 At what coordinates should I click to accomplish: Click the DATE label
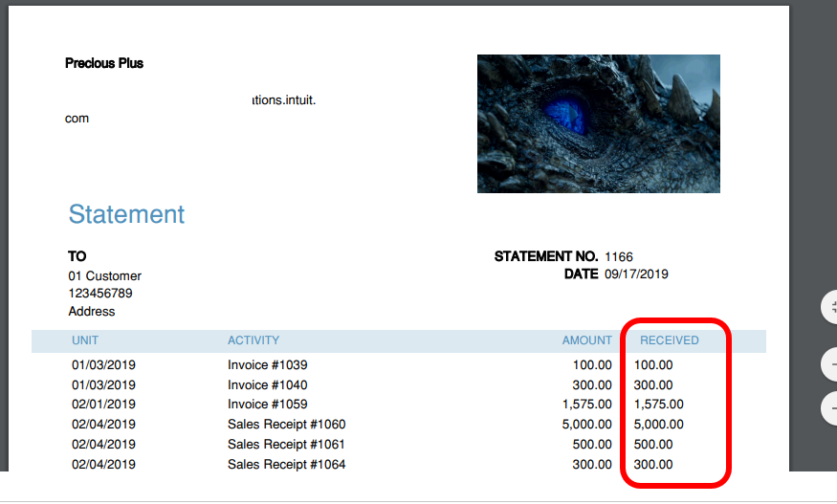(582, 274)
